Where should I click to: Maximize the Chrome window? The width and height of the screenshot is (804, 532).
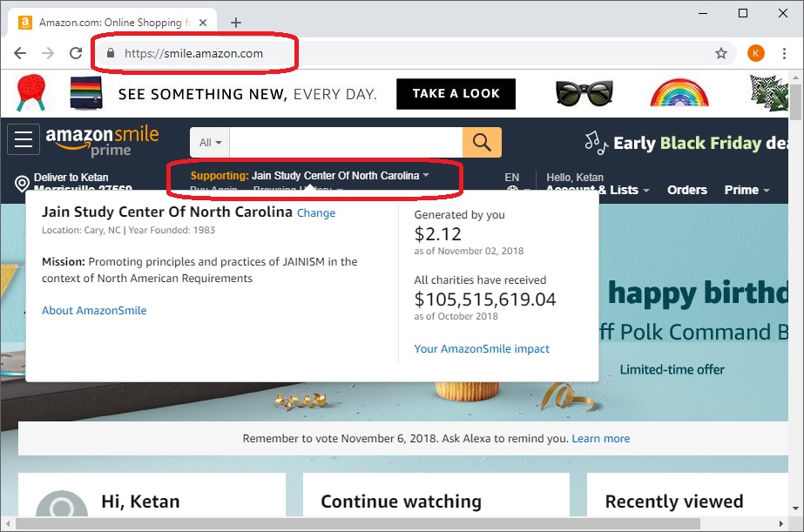coord(742,13)
